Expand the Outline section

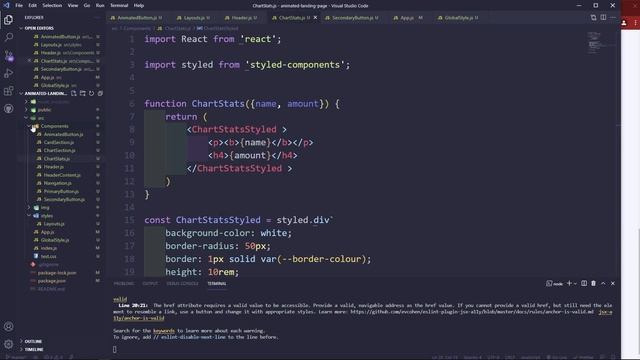[x=61, y=341]
